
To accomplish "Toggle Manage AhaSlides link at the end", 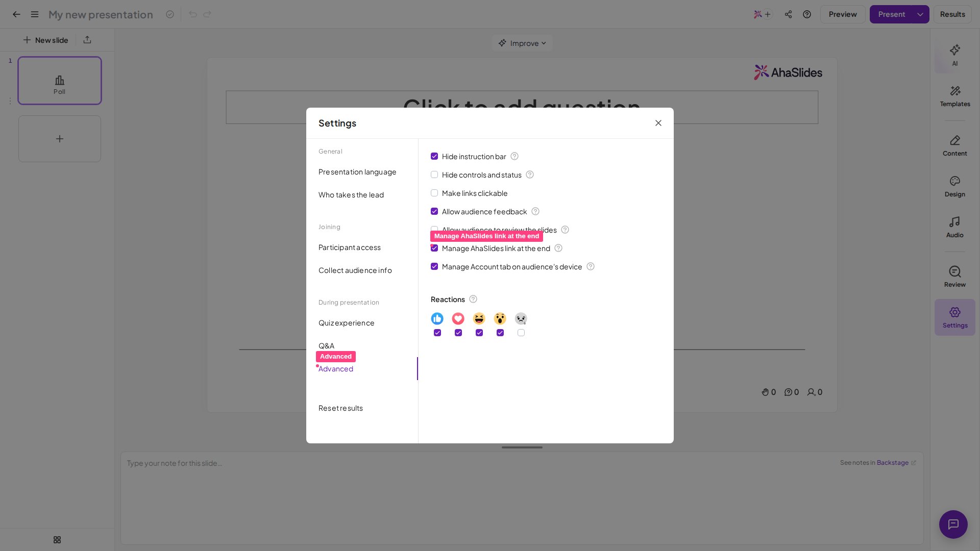I will pos(434,248).
